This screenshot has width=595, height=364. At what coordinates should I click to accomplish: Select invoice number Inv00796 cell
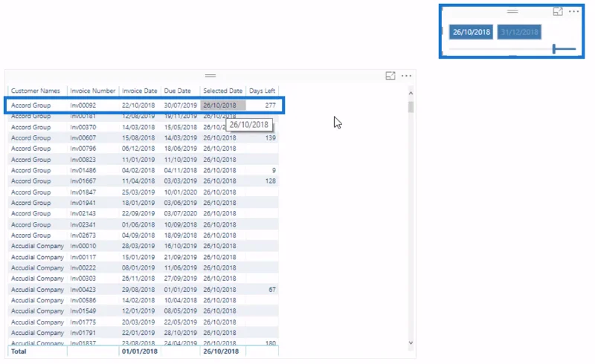83,149
